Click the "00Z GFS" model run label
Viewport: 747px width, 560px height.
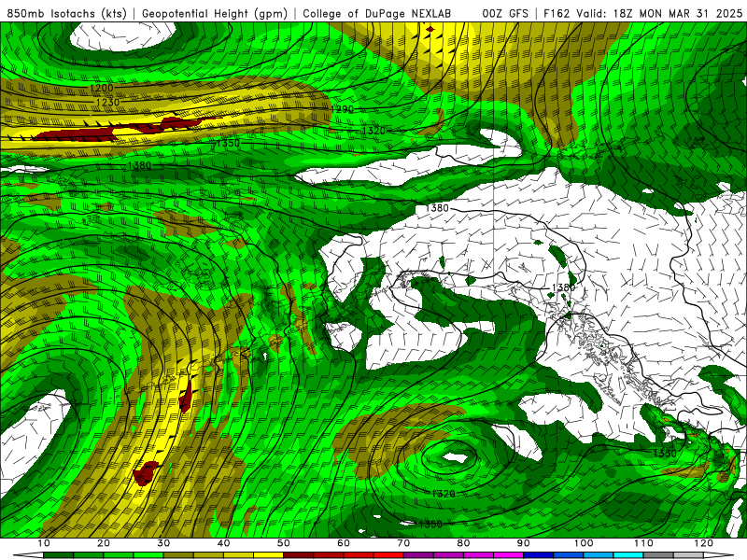pyautogui.click(x=505, y=13)
